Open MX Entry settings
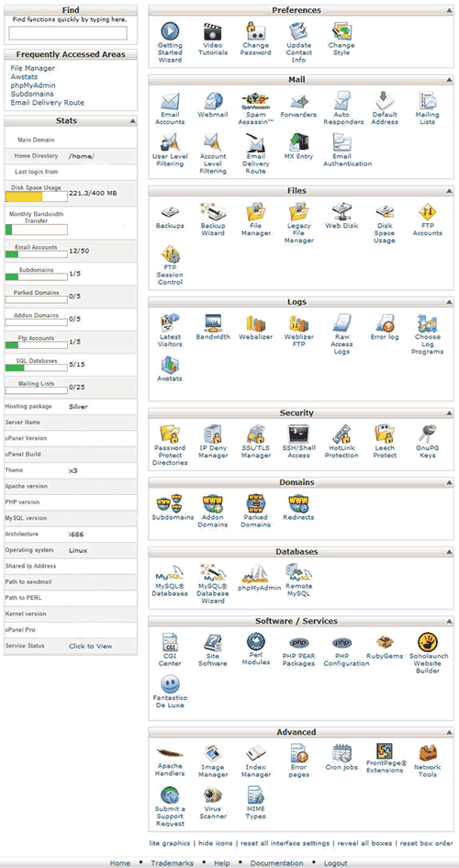The height and width of the screenshot is (868, 459). coord(298,147)
